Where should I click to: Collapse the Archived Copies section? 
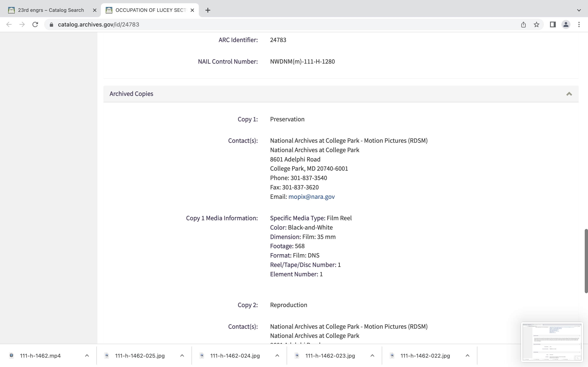(x=569, y=94)
